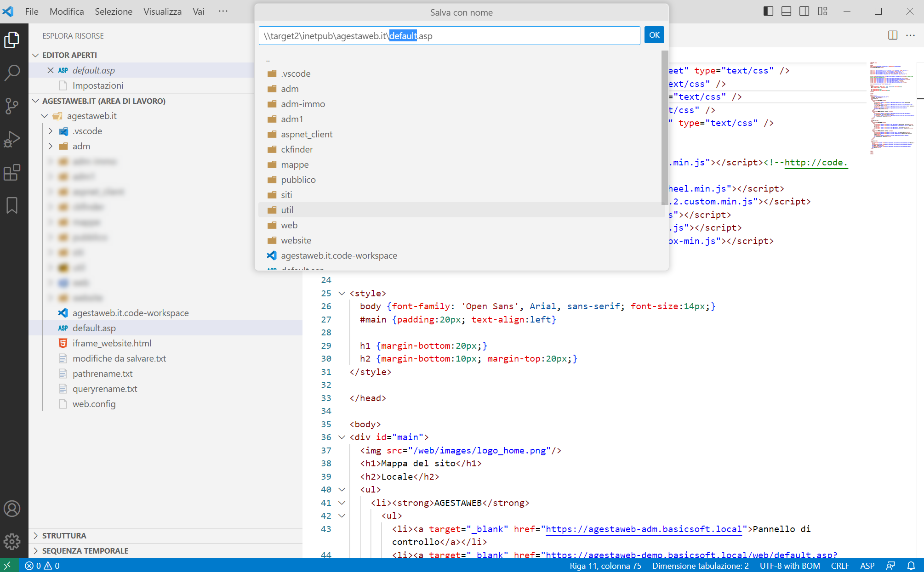Open the notifications bell
Screen dimensions: 924x572
[912, 565]
